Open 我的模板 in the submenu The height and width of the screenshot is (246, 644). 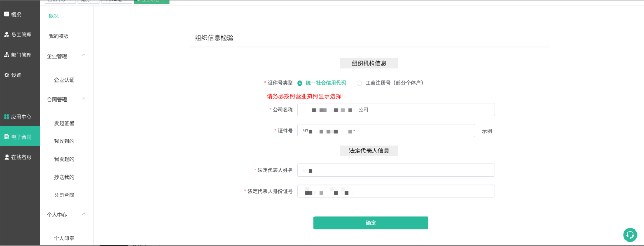click(59, 36)
